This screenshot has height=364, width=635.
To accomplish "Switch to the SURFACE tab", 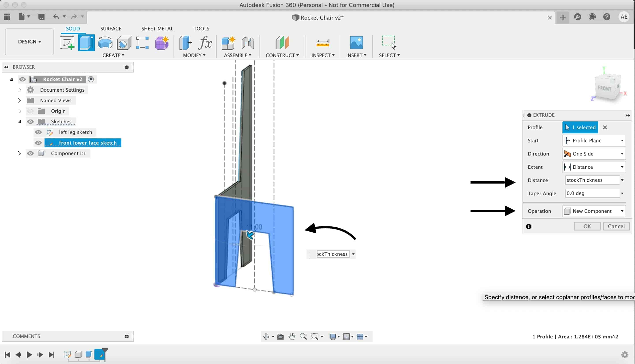I will [x=111, y=28].
